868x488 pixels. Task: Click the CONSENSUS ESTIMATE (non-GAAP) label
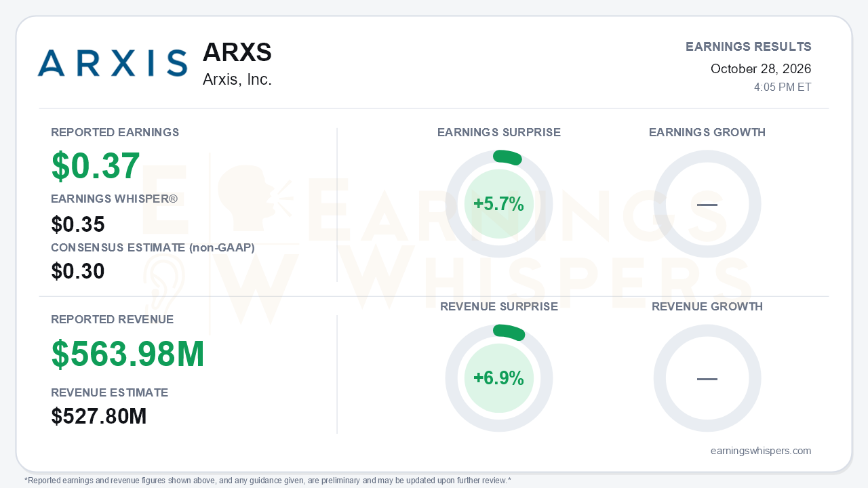pos(153,248)
